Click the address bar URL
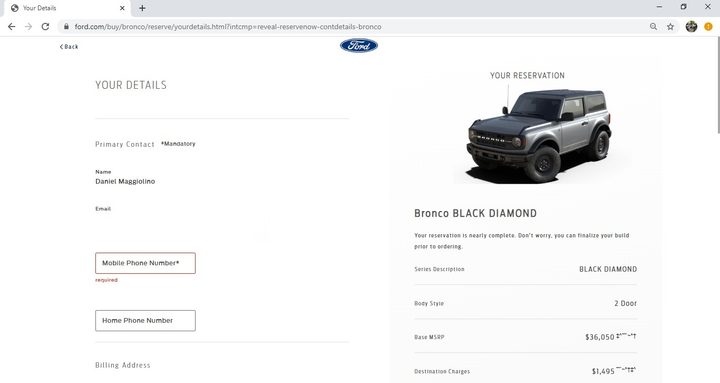 pyautogui.click(x=228, y=27)
